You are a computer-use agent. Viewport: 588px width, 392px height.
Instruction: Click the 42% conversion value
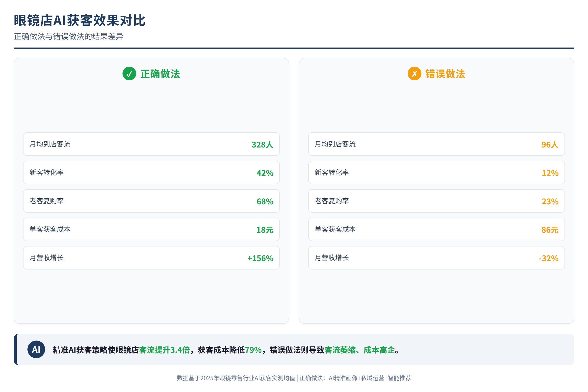pos(265,173)
